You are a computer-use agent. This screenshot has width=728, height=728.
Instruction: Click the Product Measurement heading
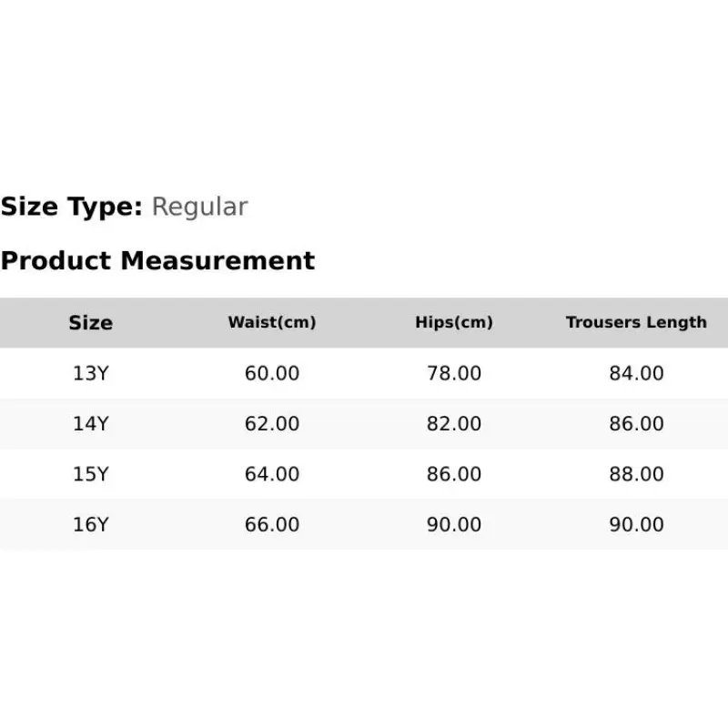tap(157, 260)
